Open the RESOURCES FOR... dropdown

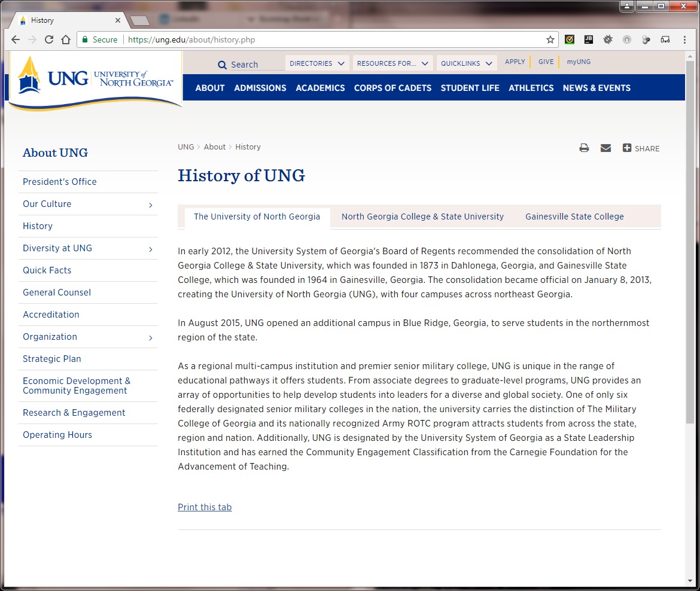tap(392, 63)
